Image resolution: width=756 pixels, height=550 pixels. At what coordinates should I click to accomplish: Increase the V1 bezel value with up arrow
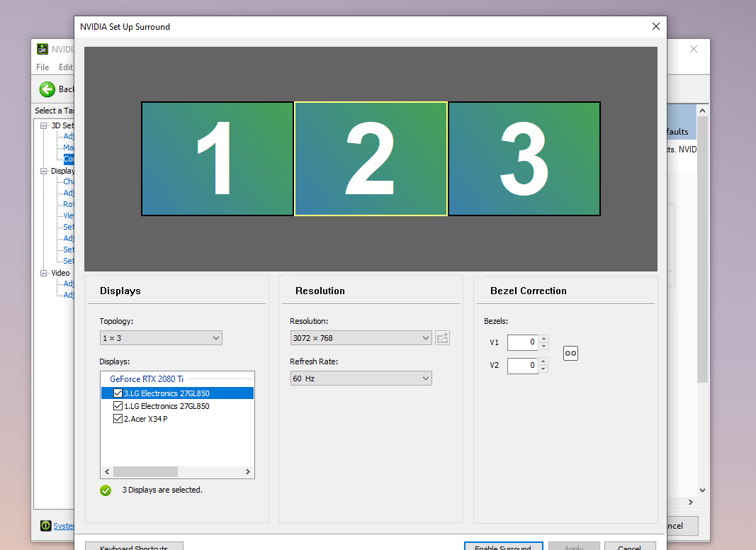point(543,339)
